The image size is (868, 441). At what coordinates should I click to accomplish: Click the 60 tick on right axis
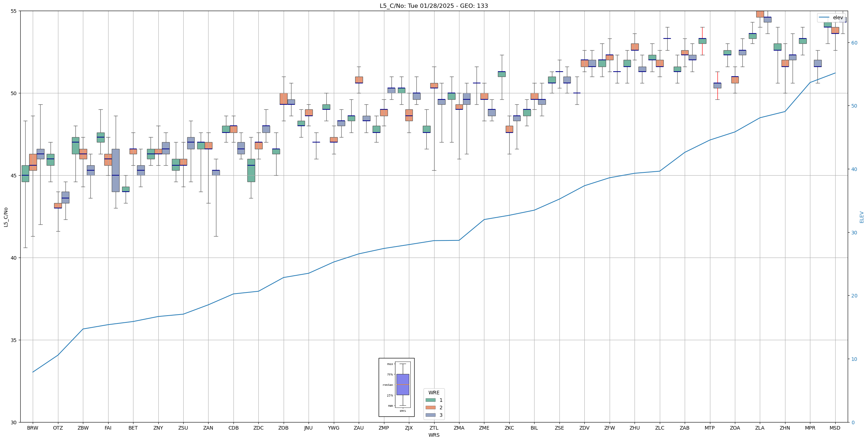854,43
